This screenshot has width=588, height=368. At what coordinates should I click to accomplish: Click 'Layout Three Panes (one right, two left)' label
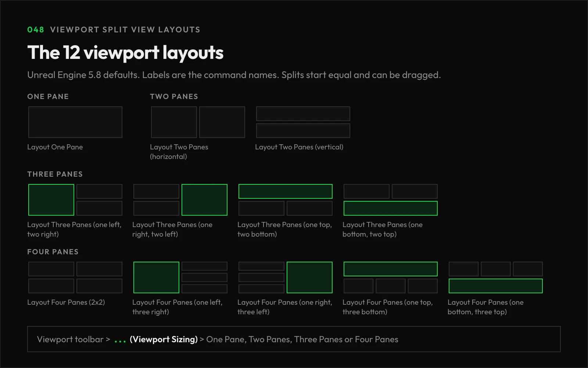click(x=172, y=229)
